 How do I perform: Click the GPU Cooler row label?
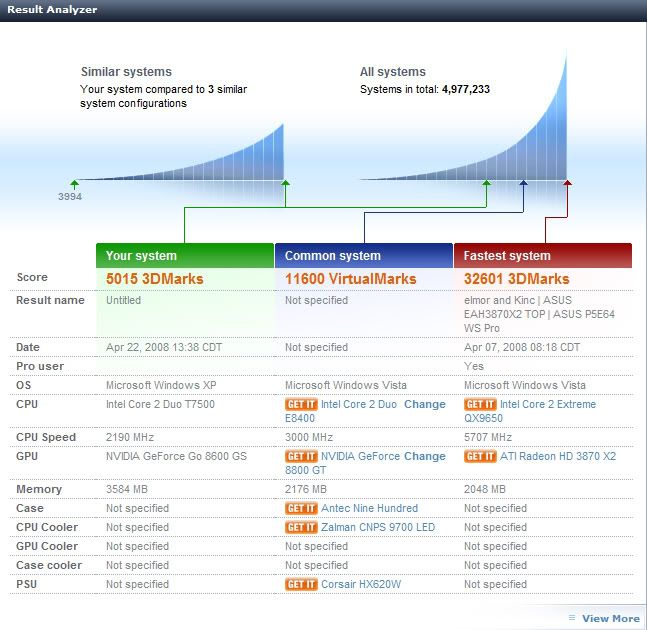47,546
